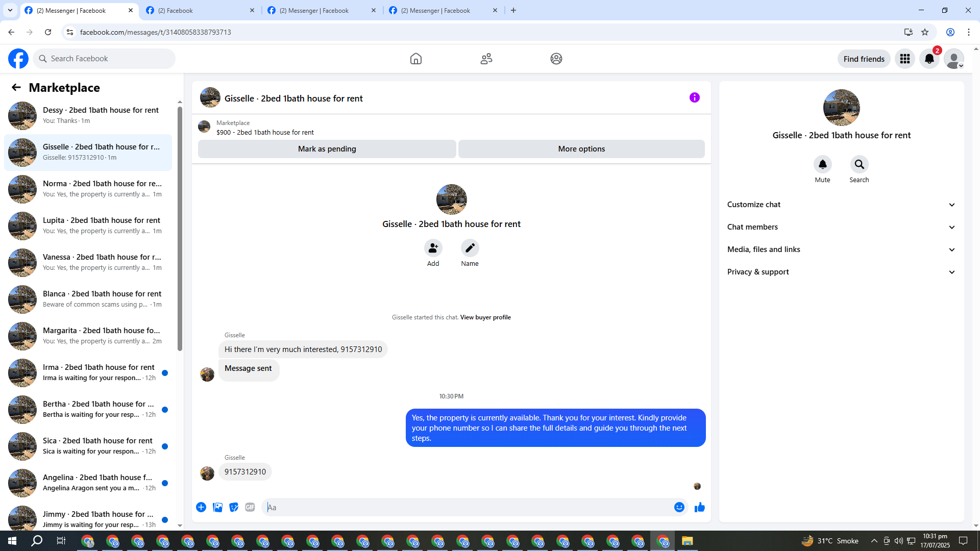Click the Mark as pending button
This screenshot has height=551, width=980.
pyautogui.click(x=327, y=149)
